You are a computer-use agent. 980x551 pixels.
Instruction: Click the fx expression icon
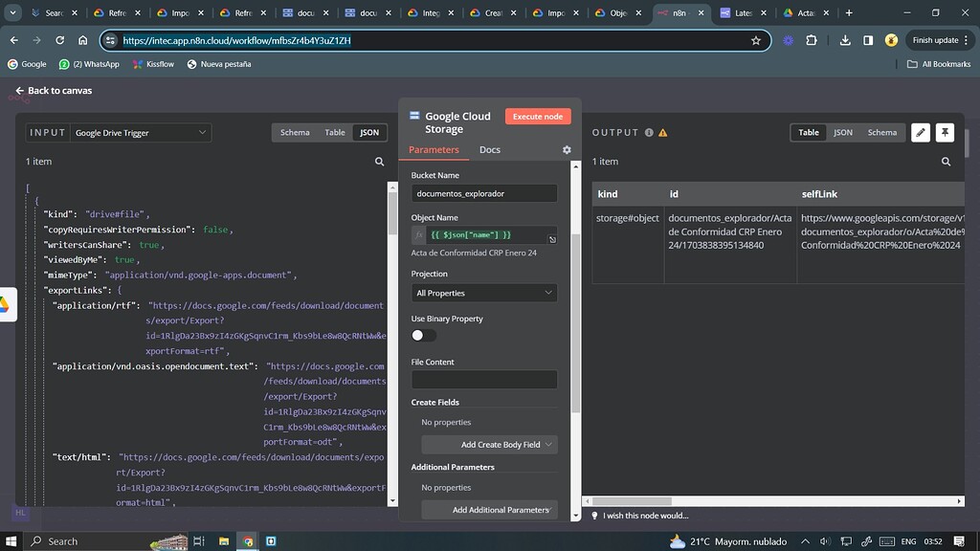click(419, 235)
